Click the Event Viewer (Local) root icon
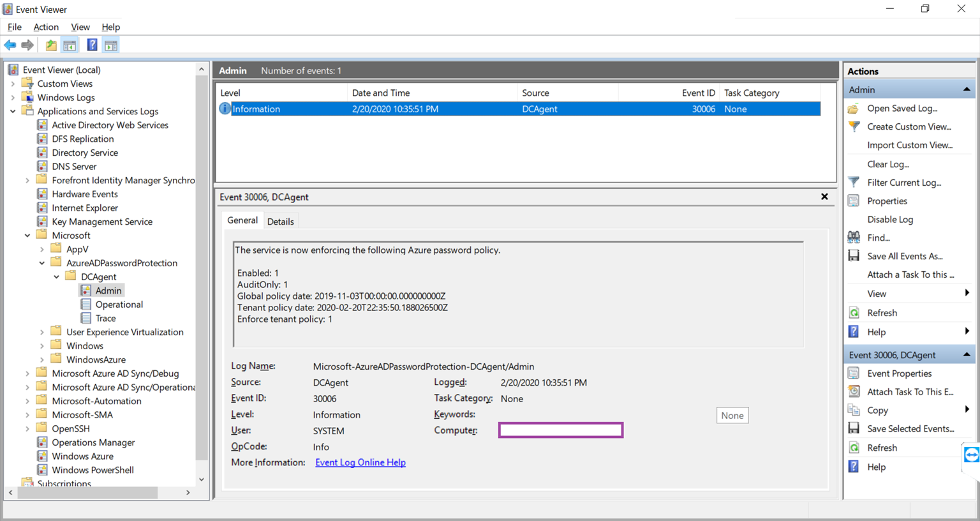The height and width of the screenshot is (521, 980). click(13, 70)
